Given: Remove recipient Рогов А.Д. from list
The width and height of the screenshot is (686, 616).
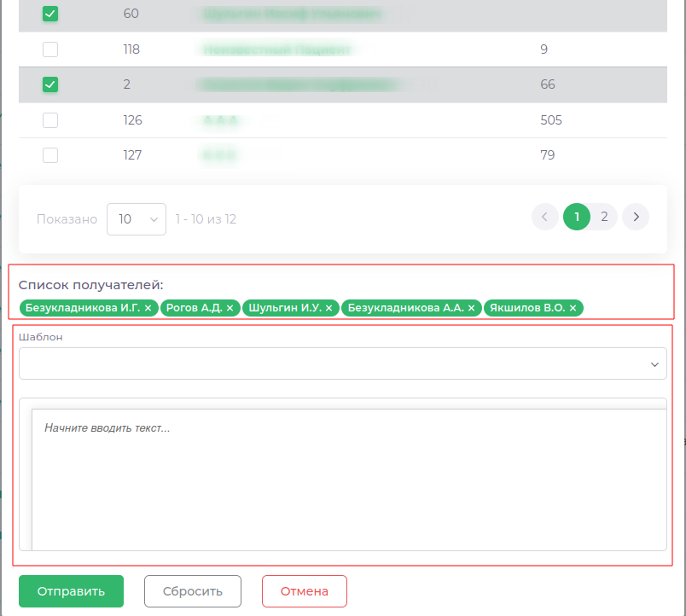Looking at the screenshot, I should click(230, 308).
